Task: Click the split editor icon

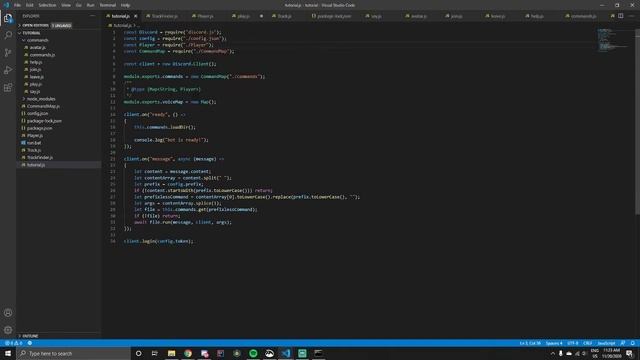Action: click(x=620, y=16)
